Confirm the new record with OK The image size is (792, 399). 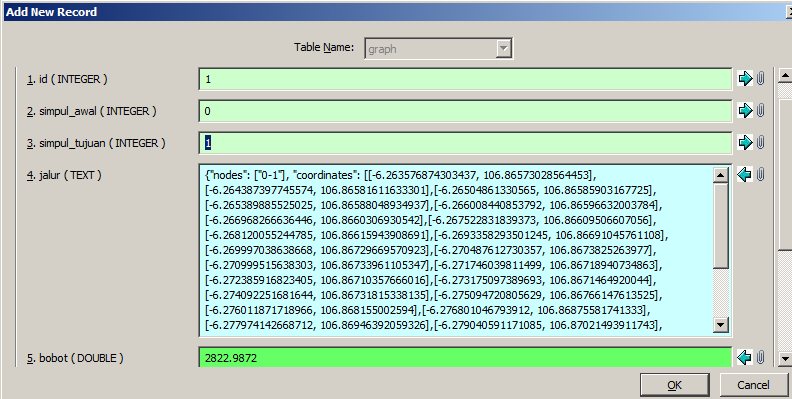[674, 385]
